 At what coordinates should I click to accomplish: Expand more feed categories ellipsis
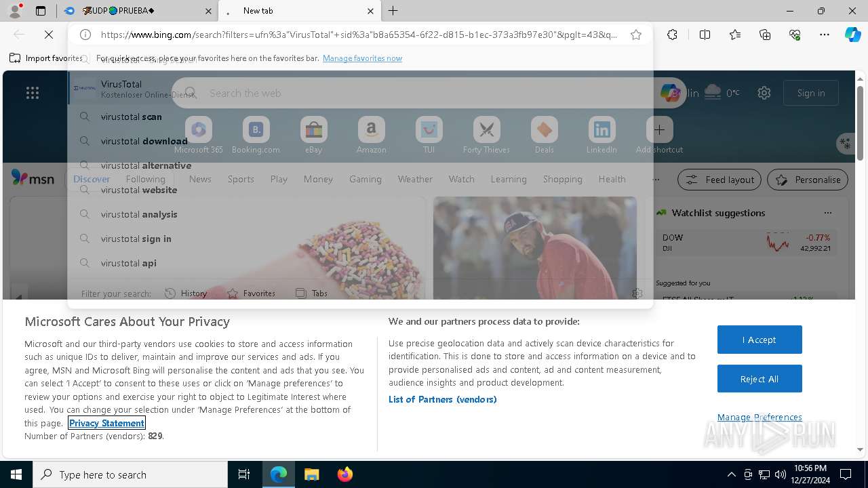tap(655, 179)
